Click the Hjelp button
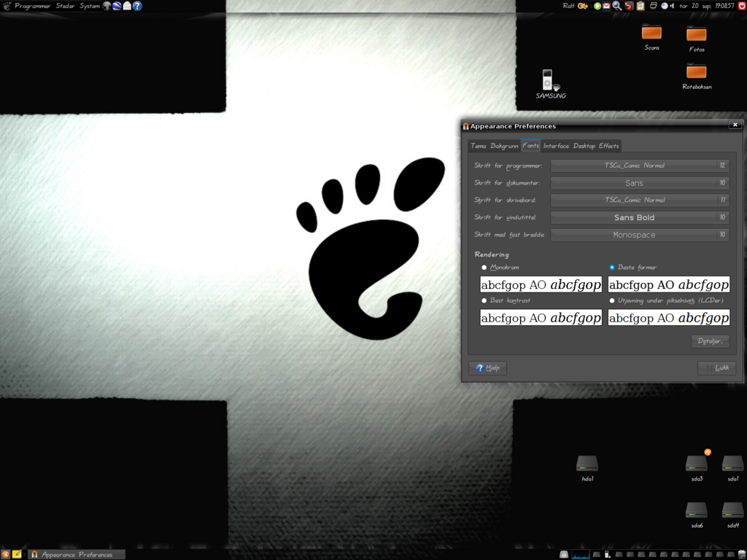This screenshot has width=747, height=560. pos(488,368)
